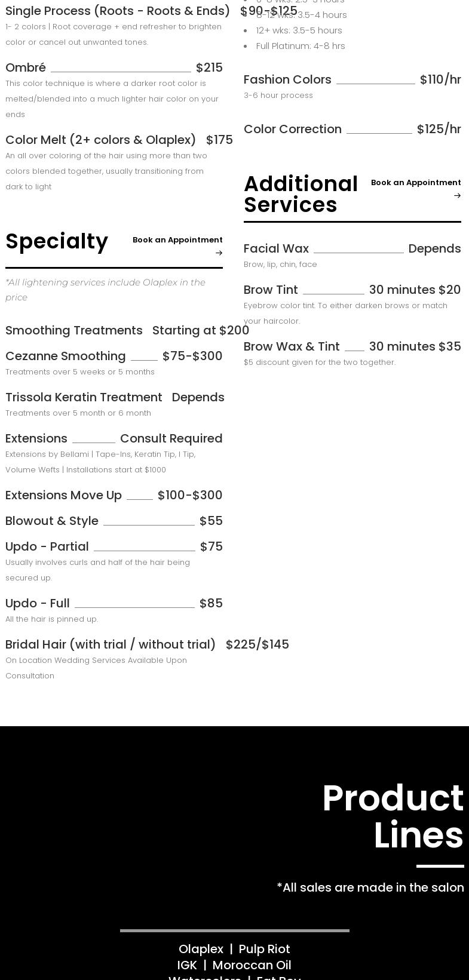The height and width of the screenshot is (980, 469).
Task: Click the Moroccan Oil product name
Action: pos(252,966)
